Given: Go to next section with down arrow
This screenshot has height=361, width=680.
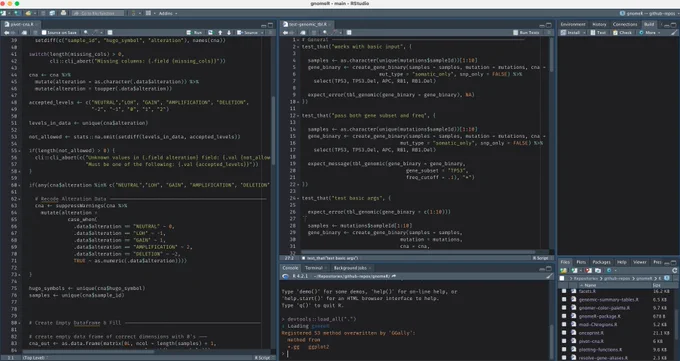Looking at the screenshot, I should (229, 32).
